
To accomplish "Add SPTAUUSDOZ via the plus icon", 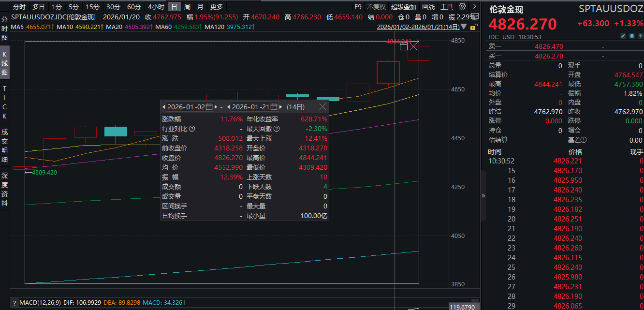I will [x=642, y=35].
